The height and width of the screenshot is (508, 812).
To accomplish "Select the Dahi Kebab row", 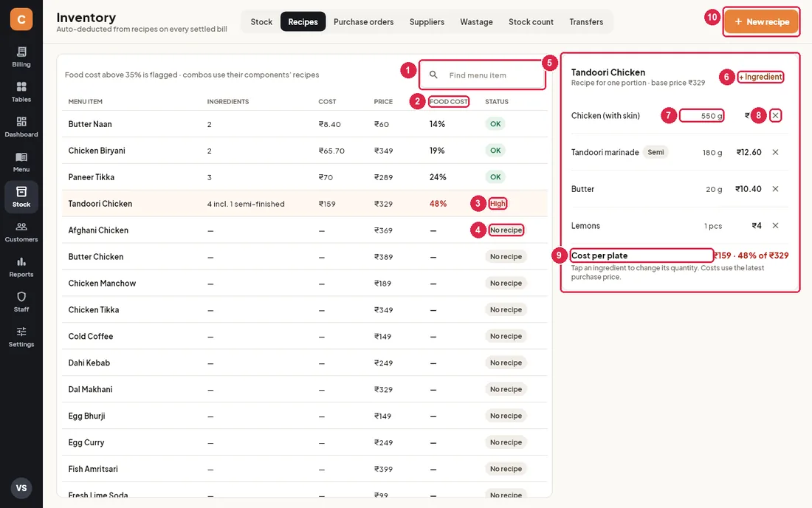I will coord(304,363).
